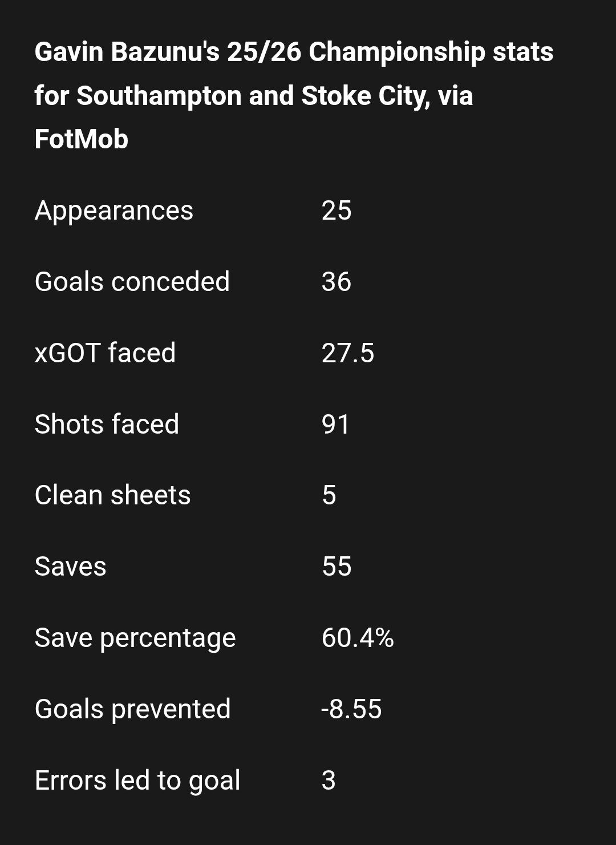Click the Gavin Bazunu stats table heading
This screenshot has width=616, height=845.
click(x=294, y=95)
